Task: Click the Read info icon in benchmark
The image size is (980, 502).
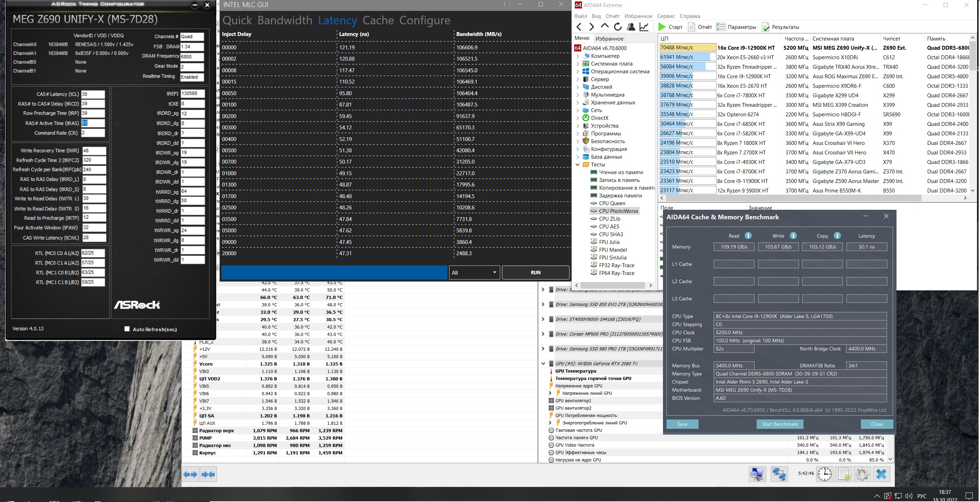Action: click(748, 235)
